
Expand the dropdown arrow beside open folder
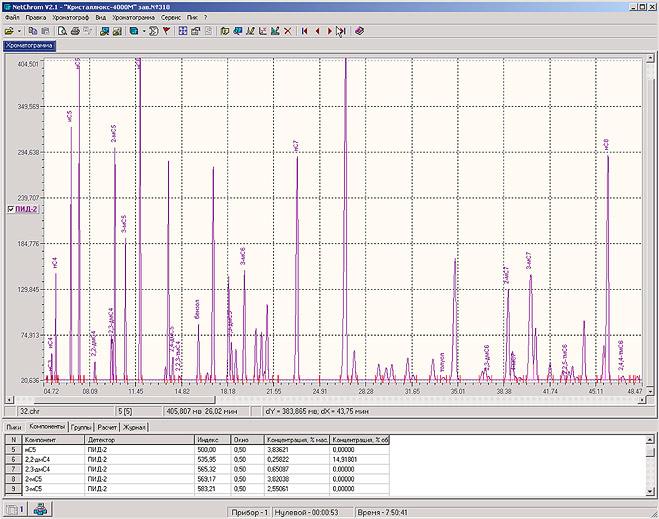point(21,31)
